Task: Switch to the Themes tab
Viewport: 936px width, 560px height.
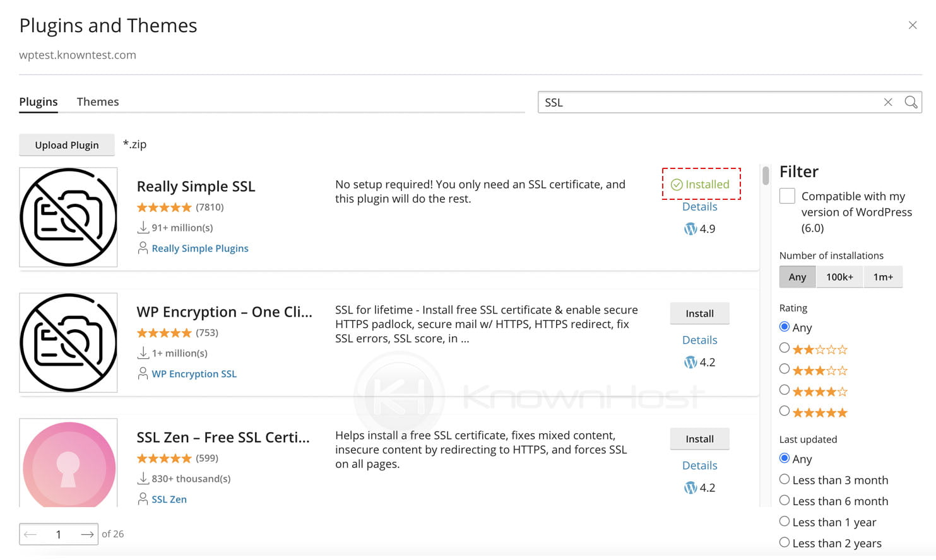Action: click(x=98, y=102)
